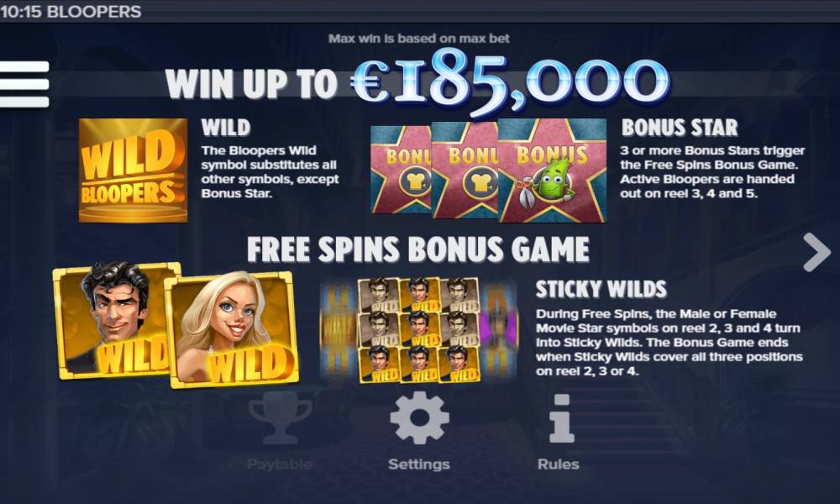
Task: Click the Settings gear icon
Action: [419, 418]
